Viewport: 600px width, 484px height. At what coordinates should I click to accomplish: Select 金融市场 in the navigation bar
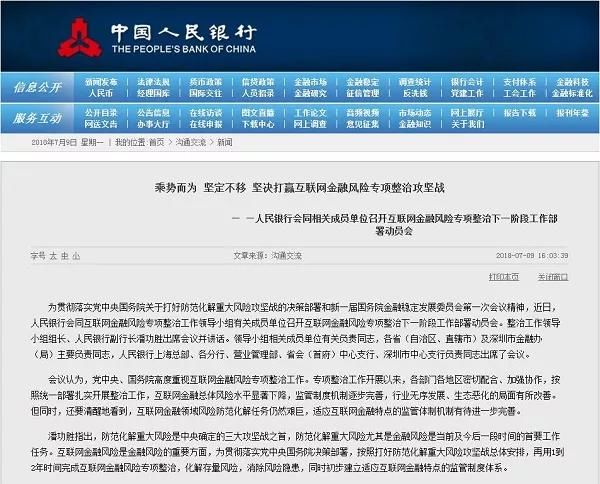pyautogui.click(x=310, y=82)
